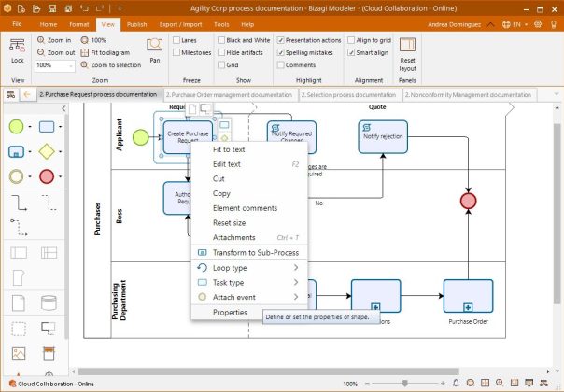Click the back arrow beside diagram tabs
This screenshot has height=392, width=564.
[27, 94]
